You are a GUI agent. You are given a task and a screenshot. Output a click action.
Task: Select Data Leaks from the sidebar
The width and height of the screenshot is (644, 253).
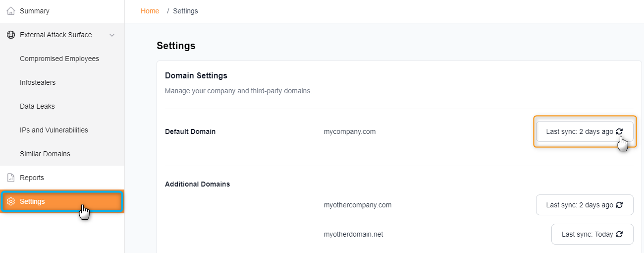(37, 106)
